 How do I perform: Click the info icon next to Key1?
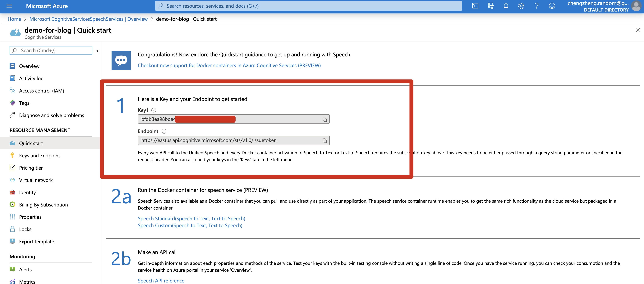point(154,110)
